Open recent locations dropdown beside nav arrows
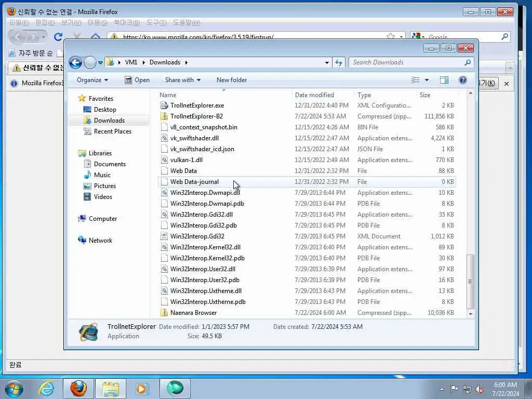 coord(100,63)
